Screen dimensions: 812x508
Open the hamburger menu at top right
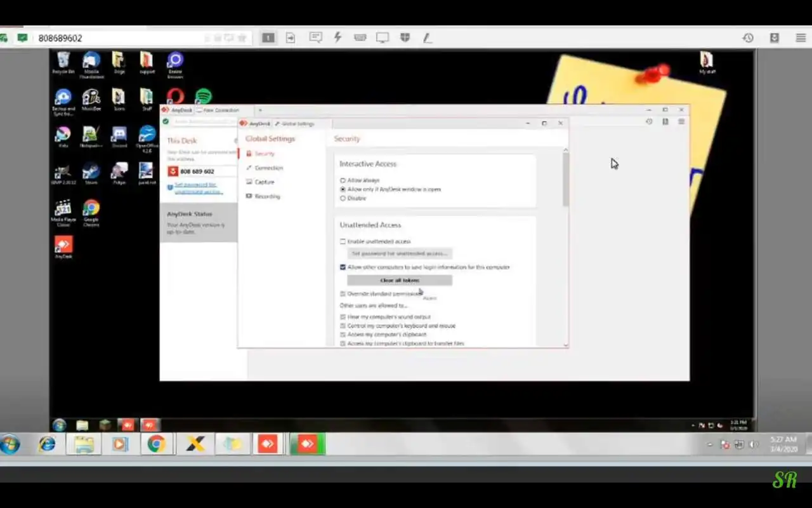click(x=801, y=37)
